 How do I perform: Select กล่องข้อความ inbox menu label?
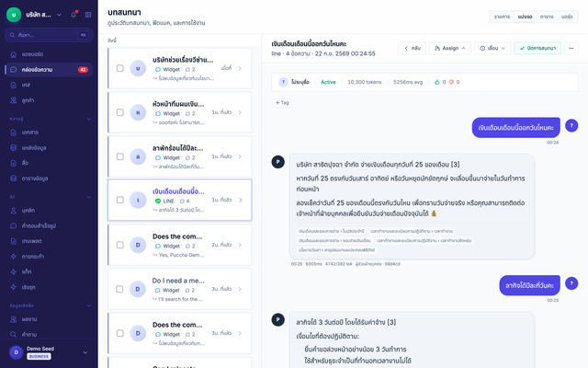pyautogui.click(x=37, y=70)
